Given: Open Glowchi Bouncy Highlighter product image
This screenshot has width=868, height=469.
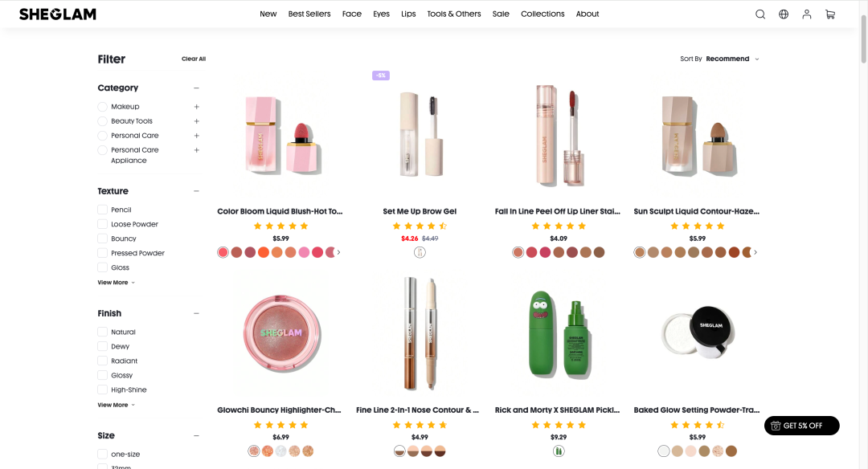Looking at the screenshot, I should [x=281, y=333].
